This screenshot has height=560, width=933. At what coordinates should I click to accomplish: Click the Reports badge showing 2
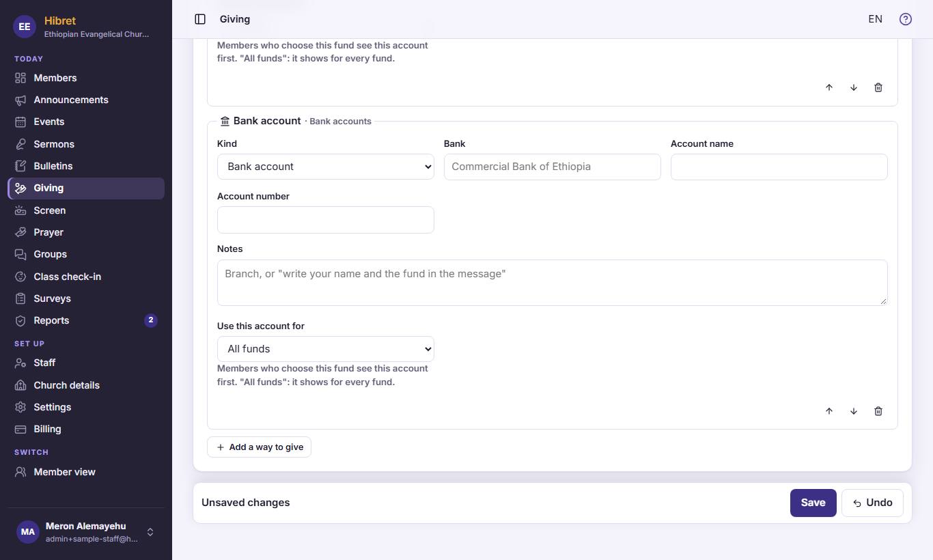151,320
